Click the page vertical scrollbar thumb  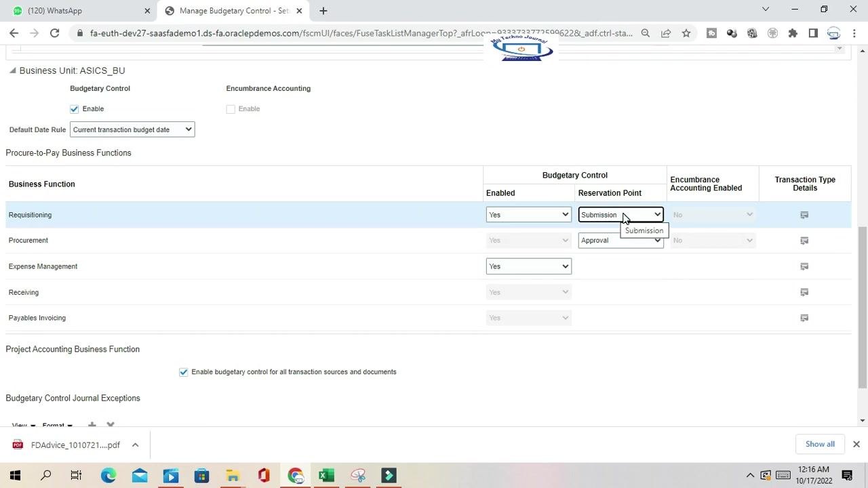click(x=863, y=308)
